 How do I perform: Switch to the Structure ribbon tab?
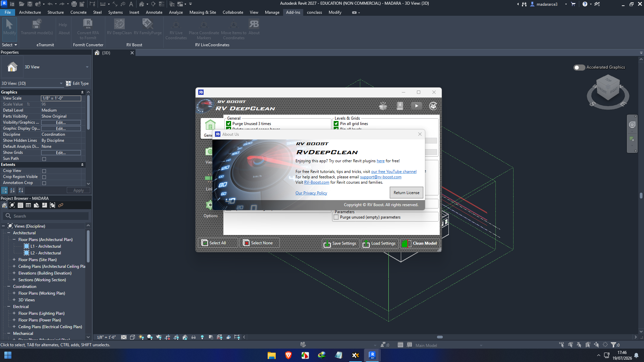point(56,12)
